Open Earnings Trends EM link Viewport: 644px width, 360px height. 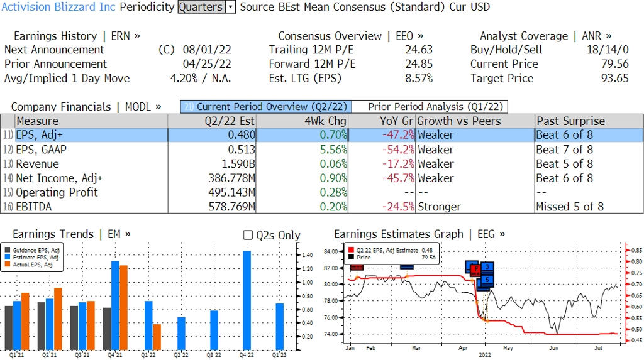[72, 234]
